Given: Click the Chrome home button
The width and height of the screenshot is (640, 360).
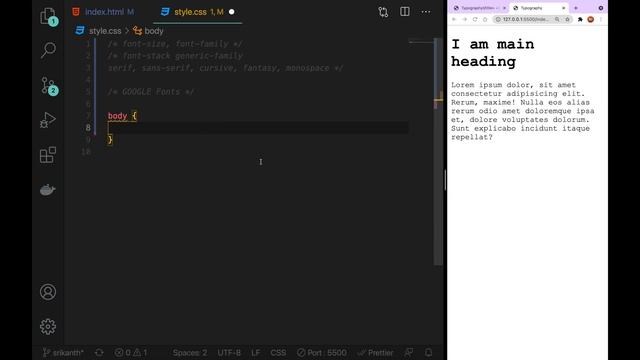Looking at the screenshot, I should click(485, 19).
